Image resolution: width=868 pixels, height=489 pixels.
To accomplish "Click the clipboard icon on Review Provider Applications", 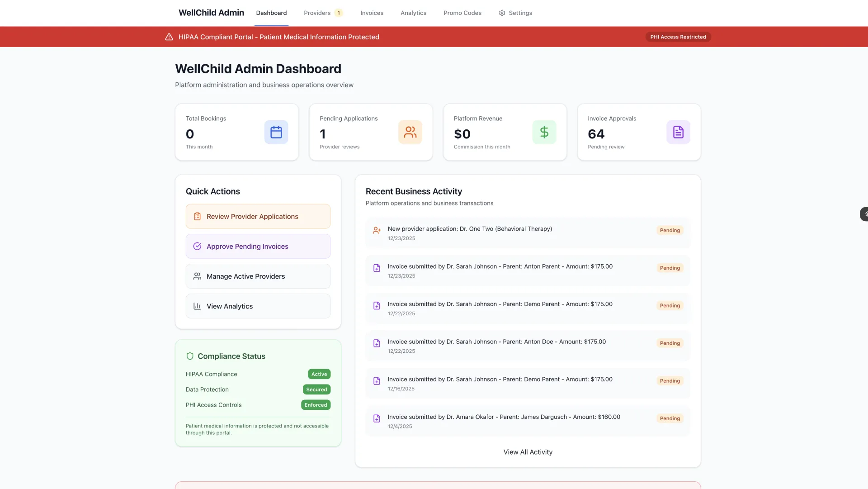I will (197, 216).
